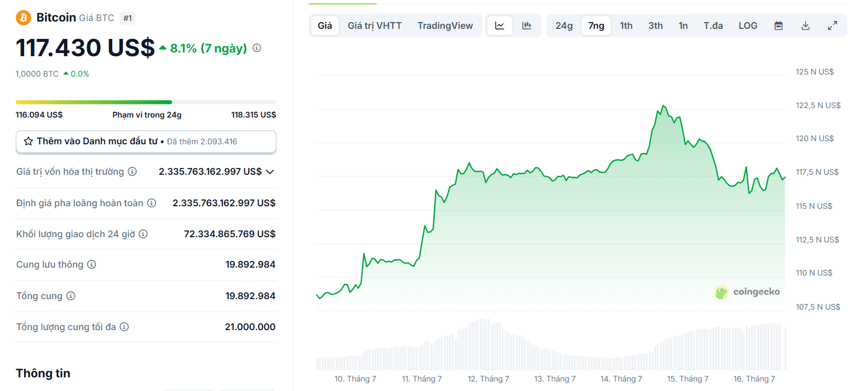Click the 117.430 US$ price
The height and width of the screenshot is (391, 868).
[85, 48]
